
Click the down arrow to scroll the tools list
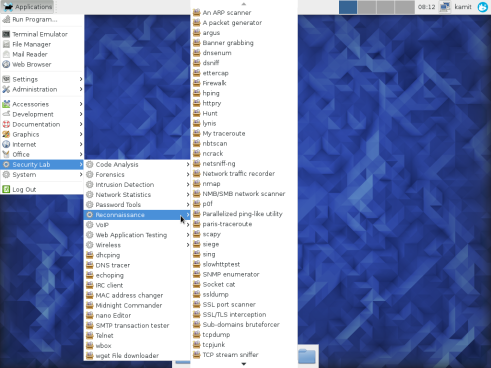(x=244, y=364)
